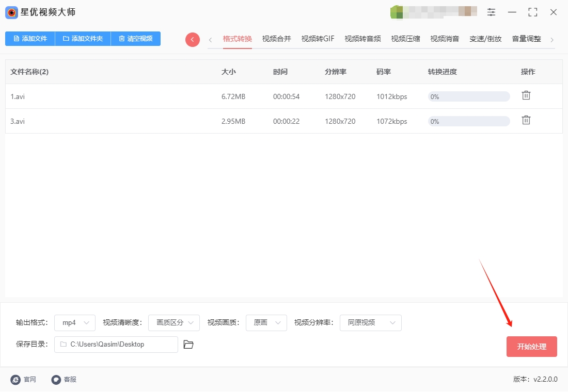Browse the save folder icon
The image size is (568, 392).
(x=188, y=344)
